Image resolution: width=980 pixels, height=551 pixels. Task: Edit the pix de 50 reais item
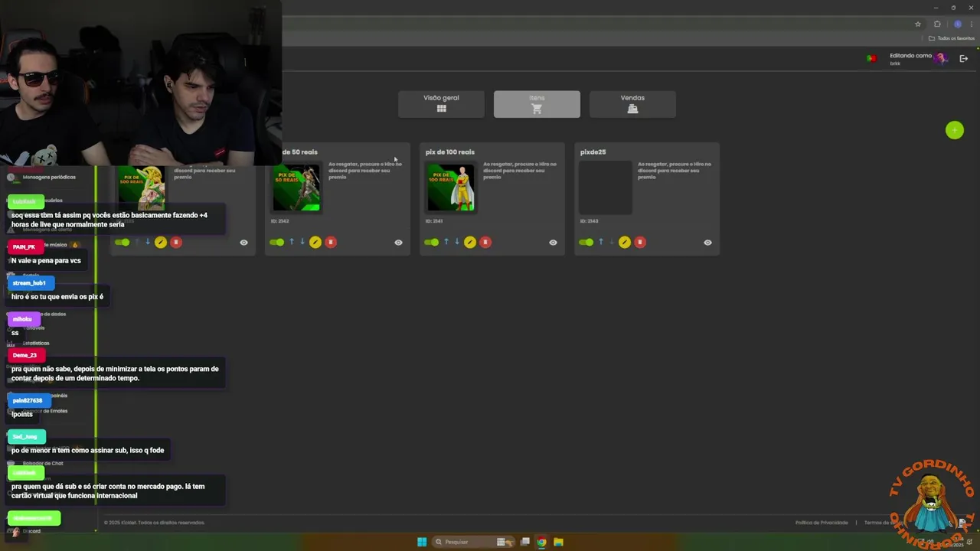315,242
